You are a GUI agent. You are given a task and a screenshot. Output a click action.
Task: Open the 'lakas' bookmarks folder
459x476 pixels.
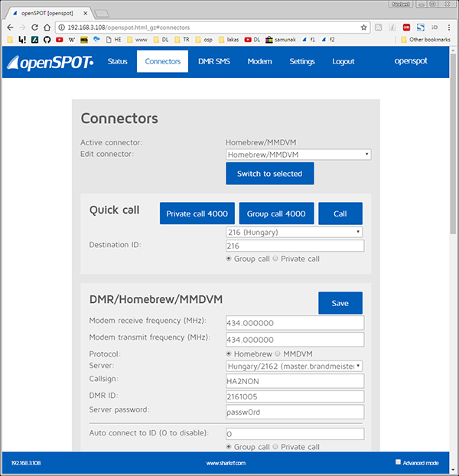click(x=229, y=40)
